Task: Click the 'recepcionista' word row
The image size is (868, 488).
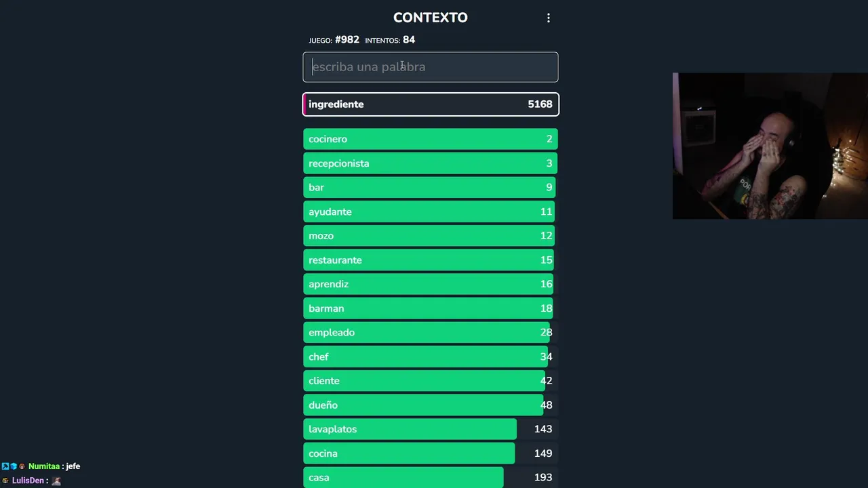Action: click(x=431, y=163)
